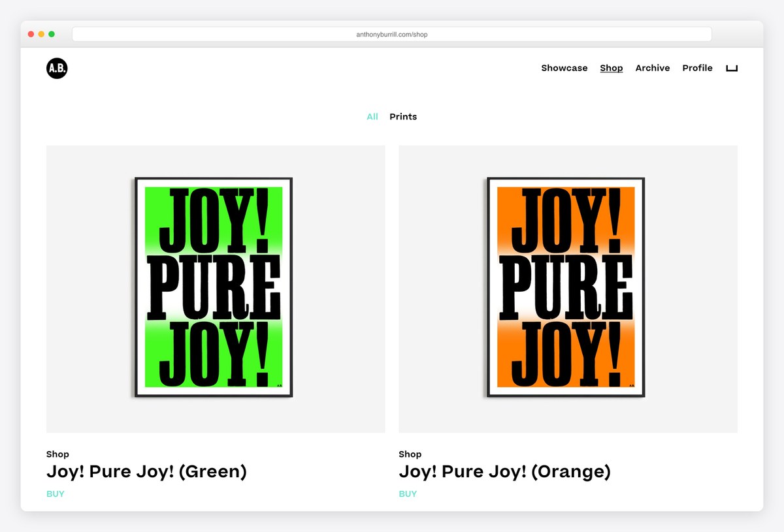Click the A.B. logo icon
Screen dimensions: 784x532
pyautogui.click(x=57, y=68)
